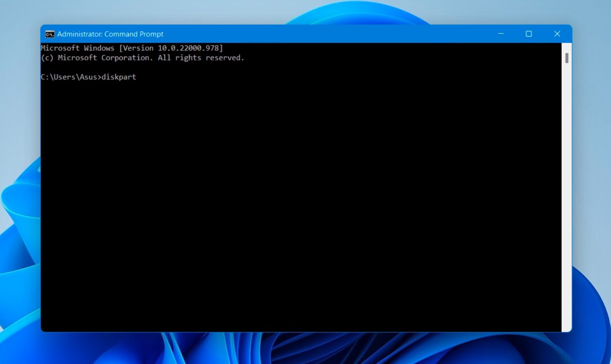Image resolution: width=611 pixels, height=364 pixels.
Task: Close the Command Prompt window
Action: pyautogui.click(x=557, y=34)
